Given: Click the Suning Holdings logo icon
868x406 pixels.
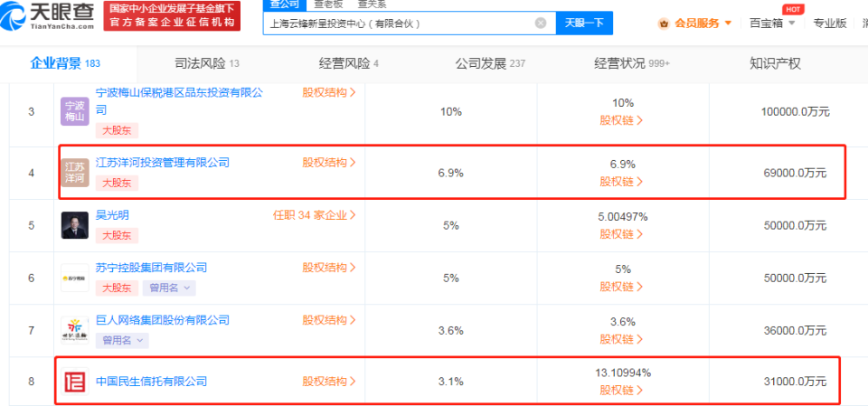Looking at the screenshot, I should coord(75,278).
